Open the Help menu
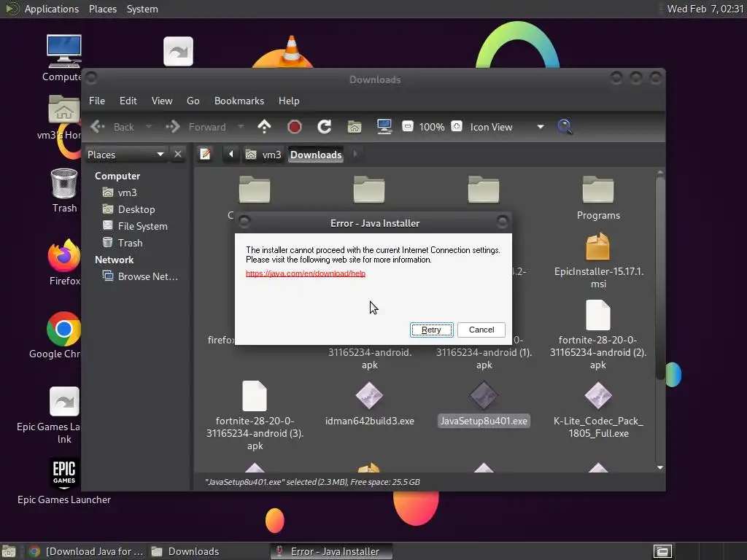This screenshot has width=747, height=560. pos(289,101)
